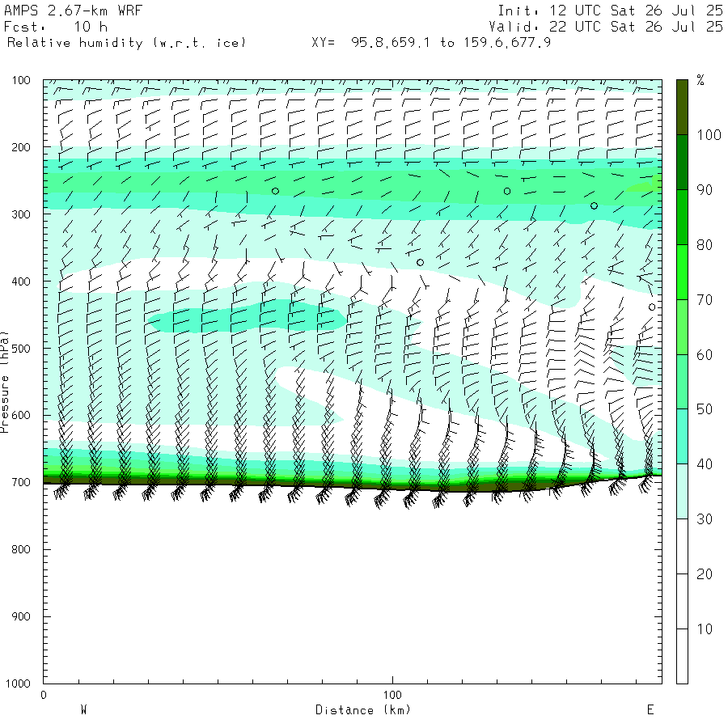Click the 300 hPa pressure axis label

click(x=21, y=214)
